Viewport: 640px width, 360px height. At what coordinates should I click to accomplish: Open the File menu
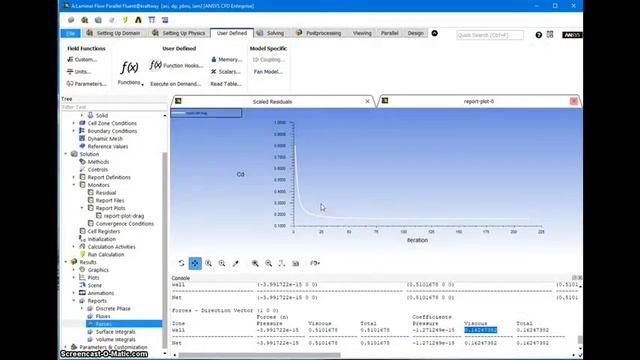pyautogui.click(x=71, y=33)
